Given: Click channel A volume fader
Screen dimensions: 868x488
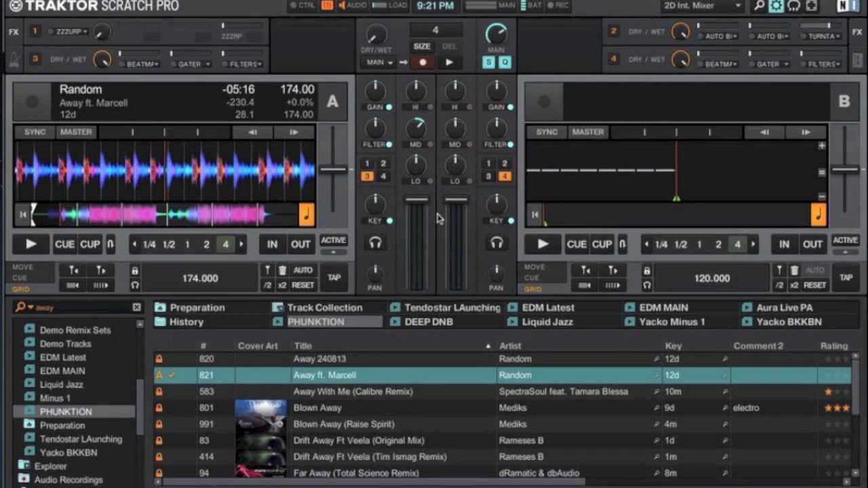Looking at the screenshot, I should click(x=417, y=200).
